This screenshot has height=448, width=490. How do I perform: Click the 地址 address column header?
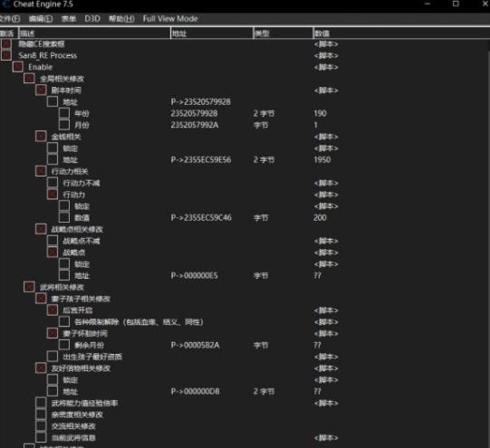212,33
